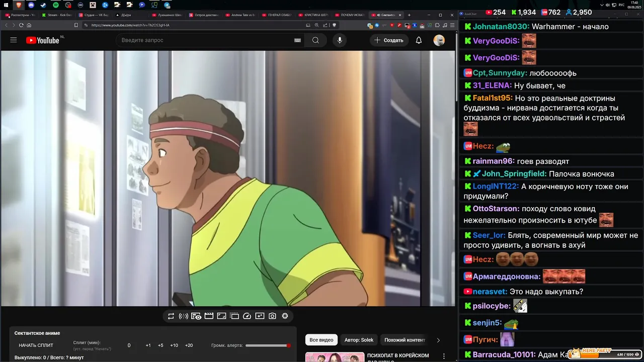
Task: Reload the page in the browser
Action: pos(21,25)
